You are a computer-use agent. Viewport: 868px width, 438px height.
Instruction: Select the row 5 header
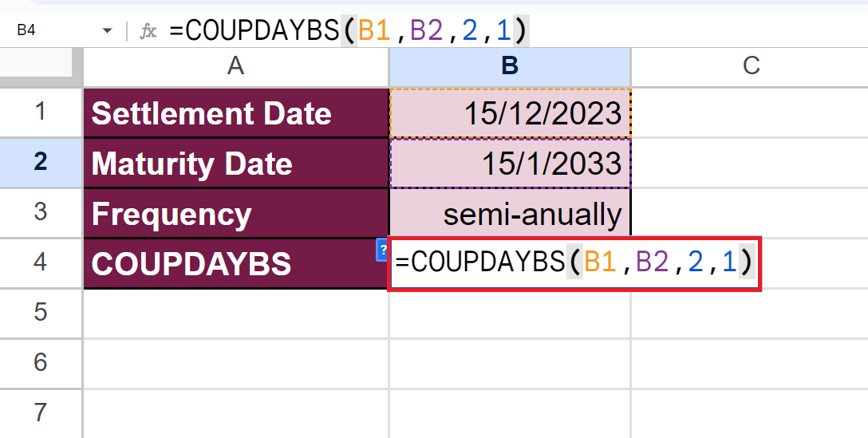(x=41, y=312)
